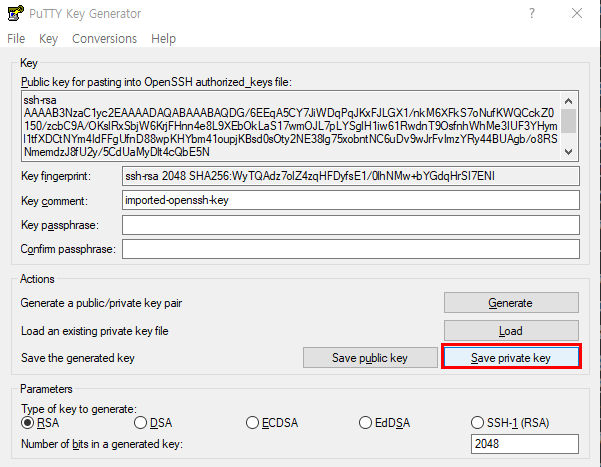Open the File menu

pos(16,39)
